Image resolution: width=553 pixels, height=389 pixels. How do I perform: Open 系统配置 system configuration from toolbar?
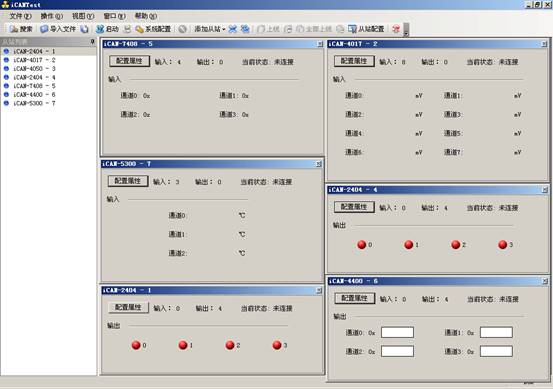pos(153,29)
